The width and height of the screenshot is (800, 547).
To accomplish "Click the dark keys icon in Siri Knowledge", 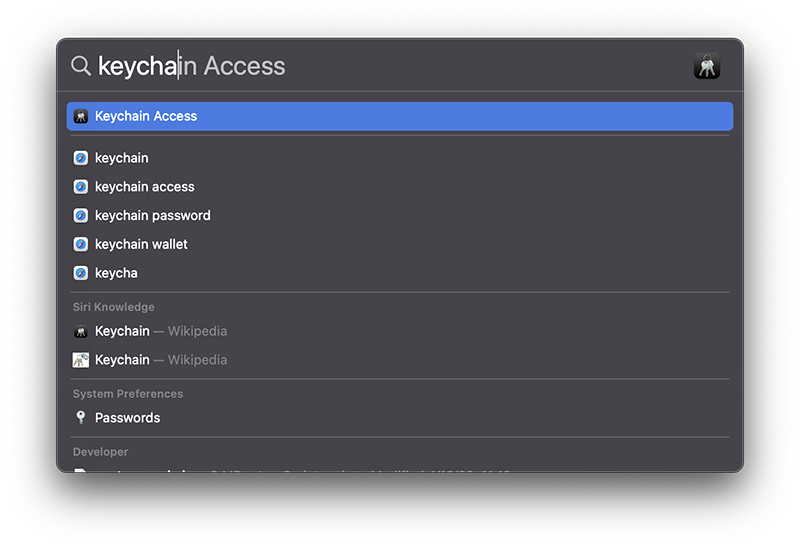I will (81, 331).
